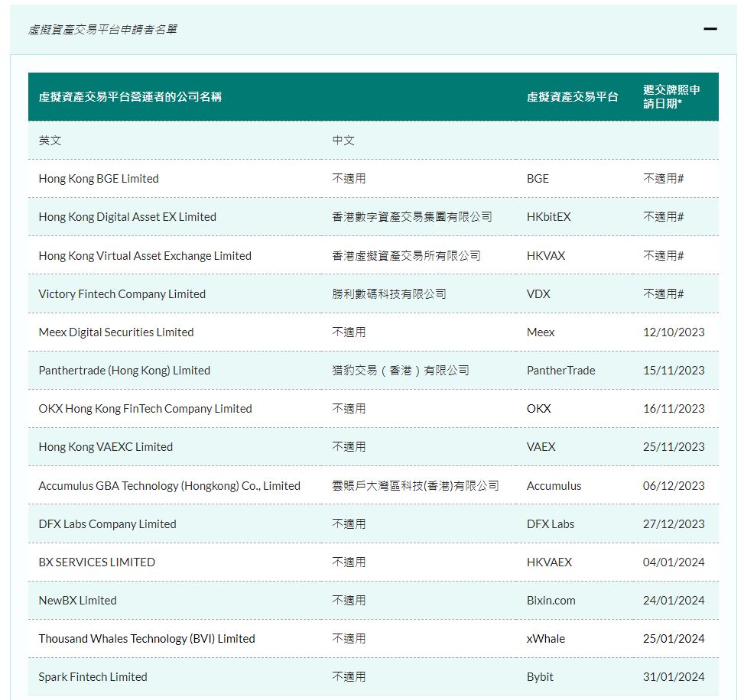The height and width of the screenshot is (700, 744).
Task: Collapse the 虛擬資產交易平台申請者名單 section via minus icon
Action: [x=710, y=30]
